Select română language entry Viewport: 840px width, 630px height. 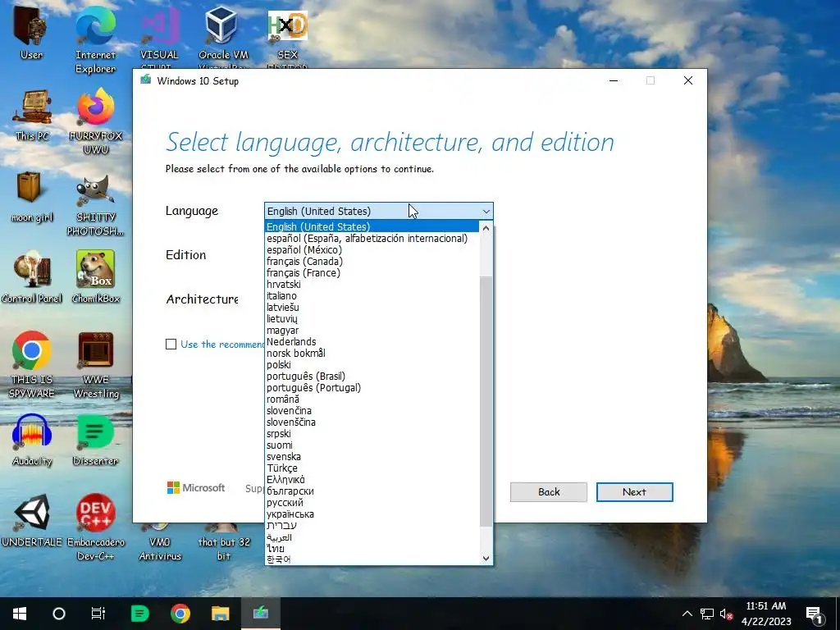click(372, 399)
